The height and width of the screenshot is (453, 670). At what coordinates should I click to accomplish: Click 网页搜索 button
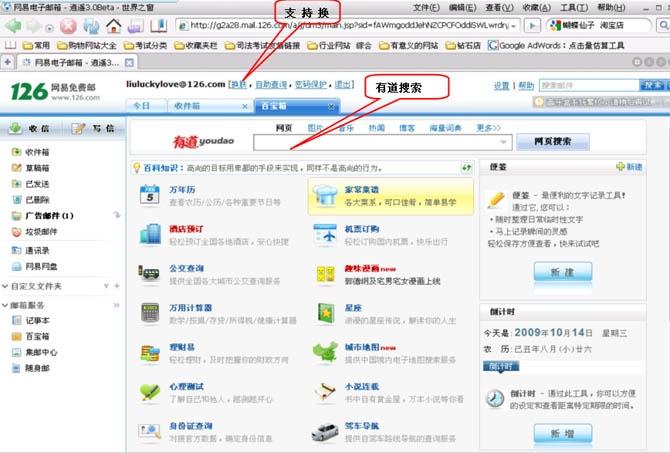tap(553, 142)
